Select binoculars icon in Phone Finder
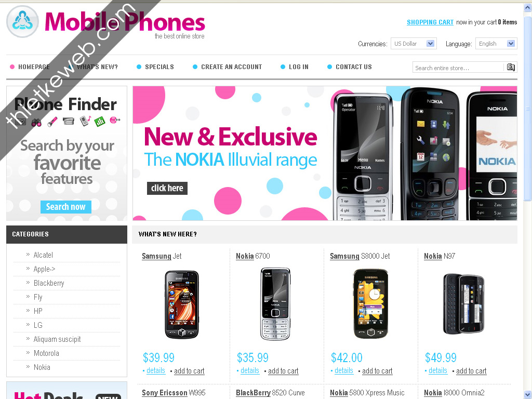 36,122
